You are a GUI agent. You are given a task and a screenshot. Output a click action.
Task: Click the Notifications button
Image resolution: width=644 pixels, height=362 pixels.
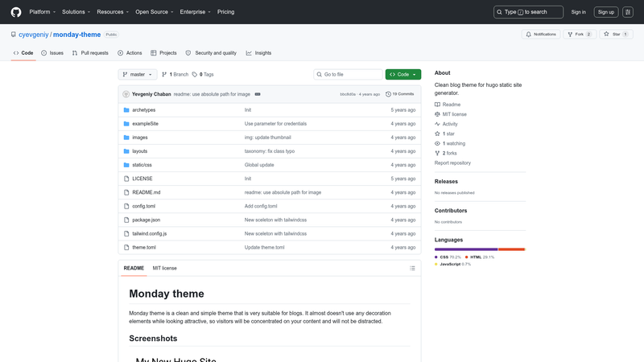pos(541,35)
